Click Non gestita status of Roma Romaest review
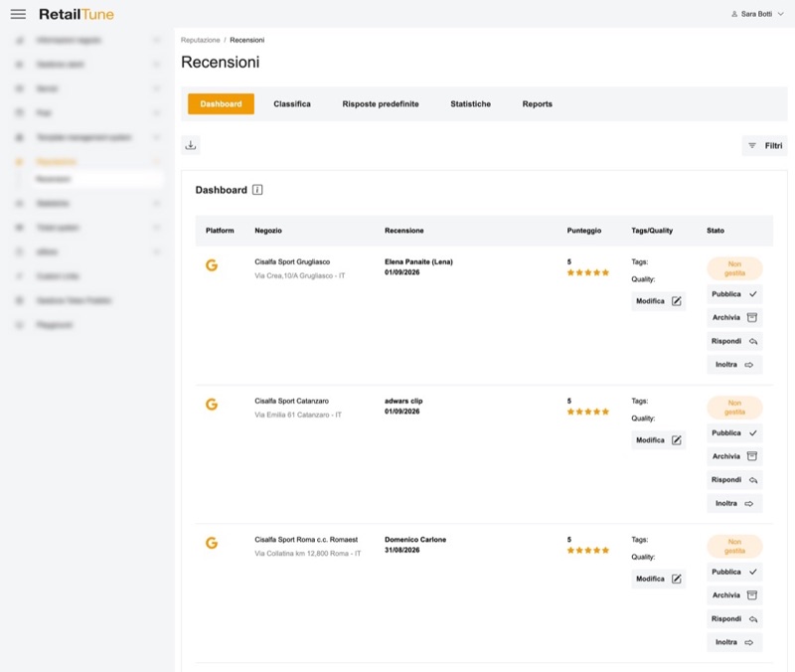This screenshot has height=672, width=795. click(734, 546)
